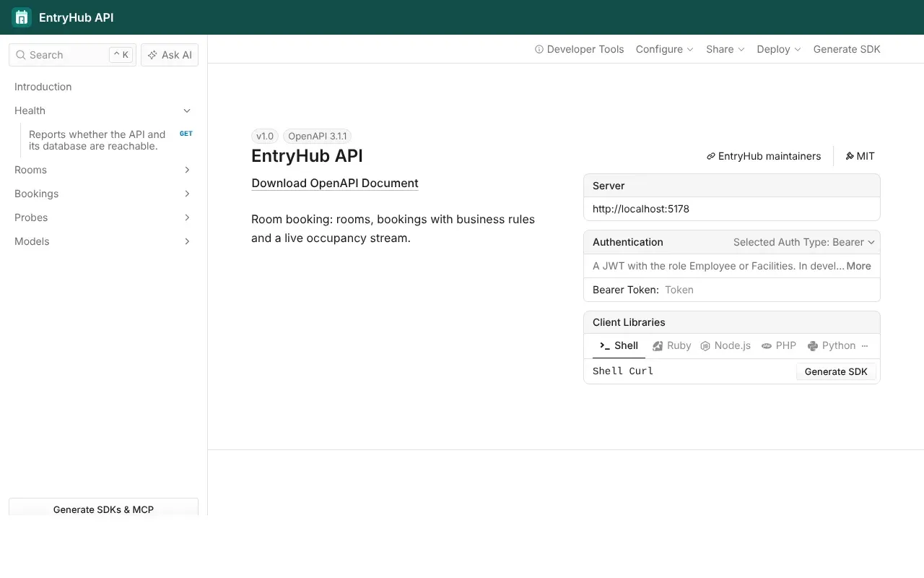Expand the Bookings sidebar section
The width and height of the screenshot is (924, 578).
click(x=187, y=194)
